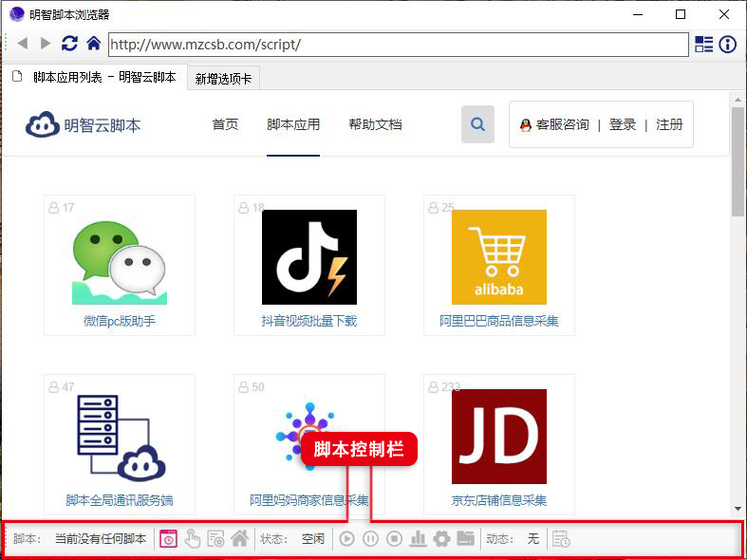Open the scheduled task calendar icon
747x560 pixels.
561,539
